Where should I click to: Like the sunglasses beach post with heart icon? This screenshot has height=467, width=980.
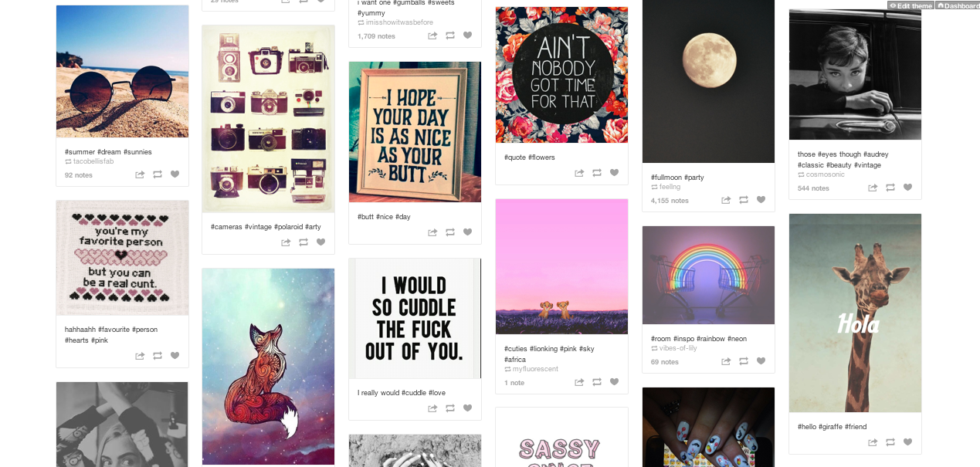click(175, 174)
